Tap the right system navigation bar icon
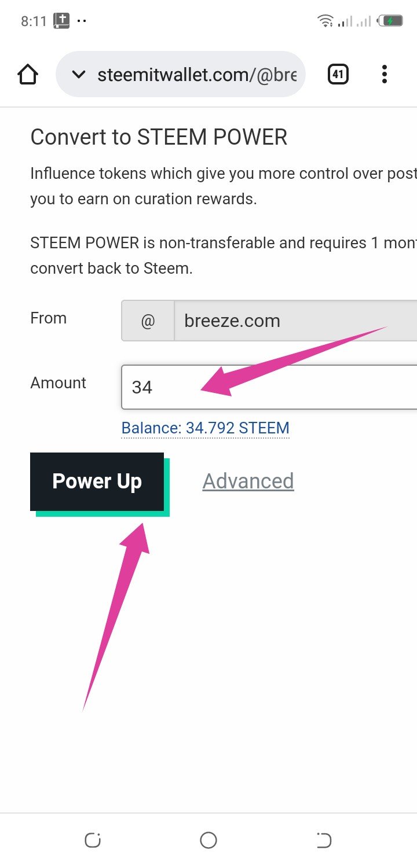 pos(324,840)
